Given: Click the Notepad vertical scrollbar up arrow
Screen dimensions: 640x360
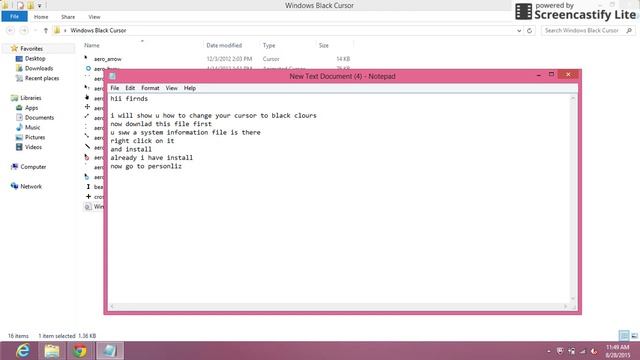Looking at the screenshot, I should tap(573, 98).
